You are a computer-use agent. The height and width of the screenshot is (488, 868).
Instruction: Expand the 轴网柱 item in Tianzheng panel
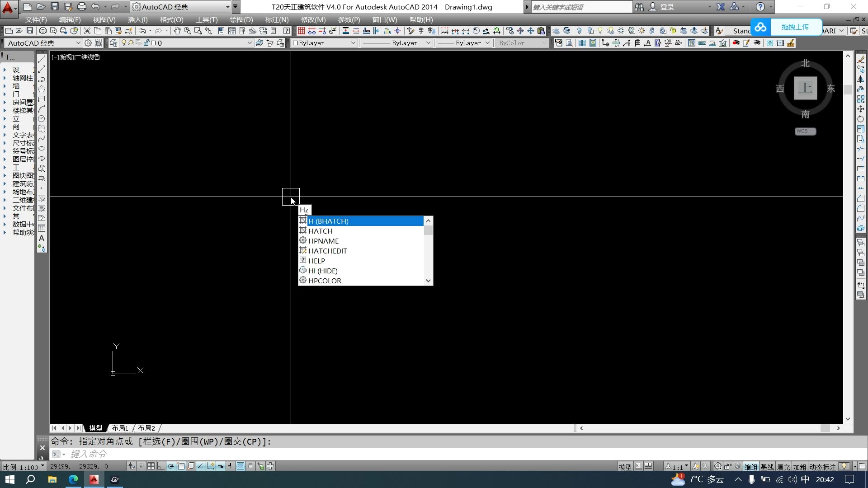[x=22, y=78]
